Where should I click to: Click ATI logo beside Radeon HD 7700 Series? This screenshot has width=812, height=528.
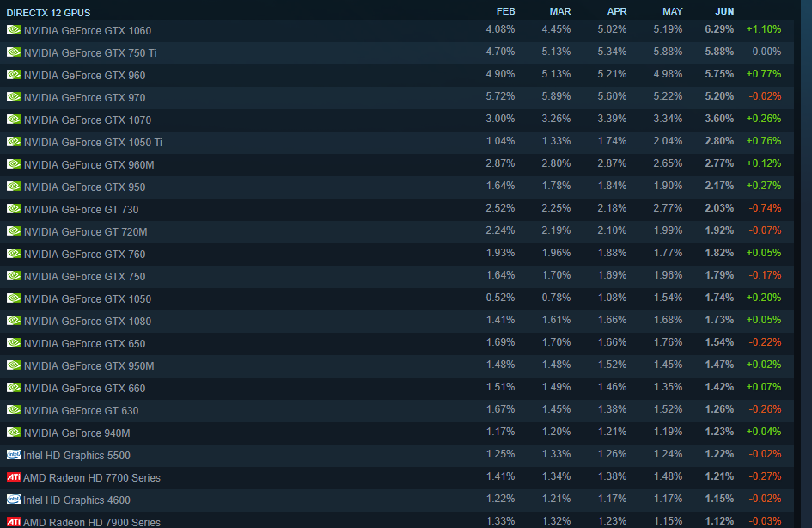[14, 477]
